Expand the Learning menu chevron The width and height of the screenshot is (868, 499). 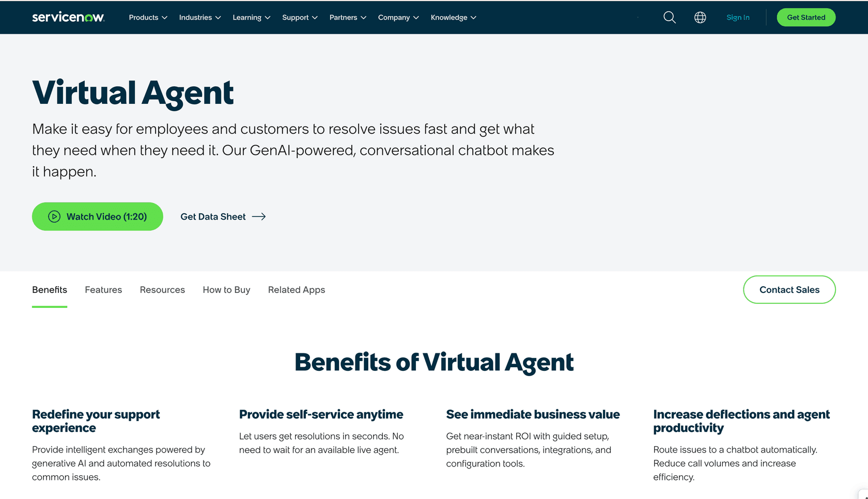click(268, 18)
